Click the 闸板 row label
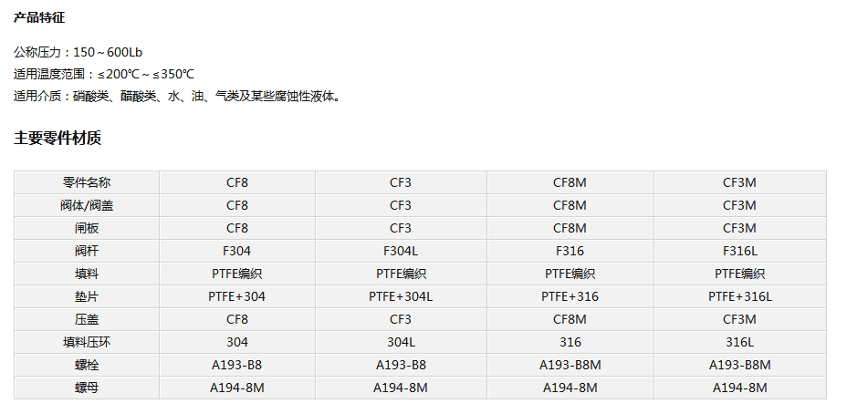 click(87, 228)
